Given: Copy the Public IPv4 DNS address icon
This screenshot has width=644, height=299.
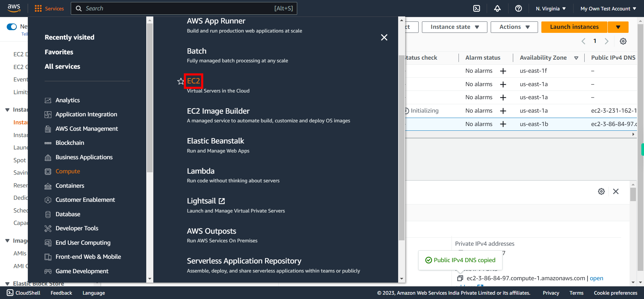Looking at the screenshot, I should click(x=460, y=278).
